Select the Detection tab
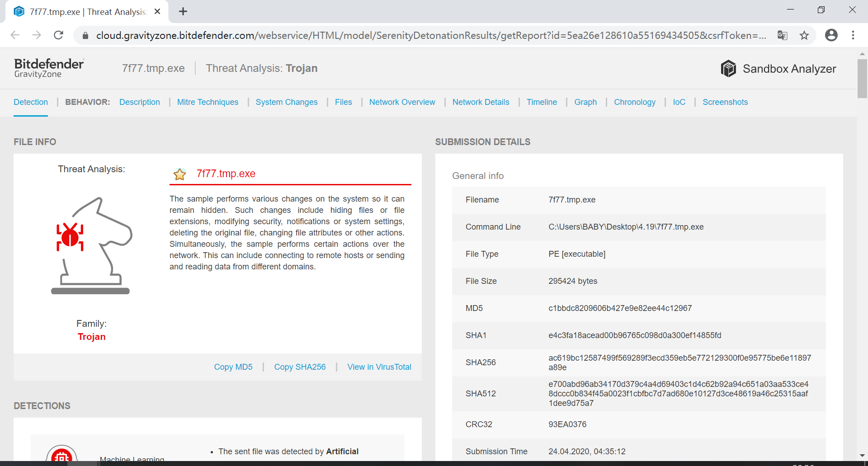The height and width of the screenshot is (466, 868). (x=31, y=102)
